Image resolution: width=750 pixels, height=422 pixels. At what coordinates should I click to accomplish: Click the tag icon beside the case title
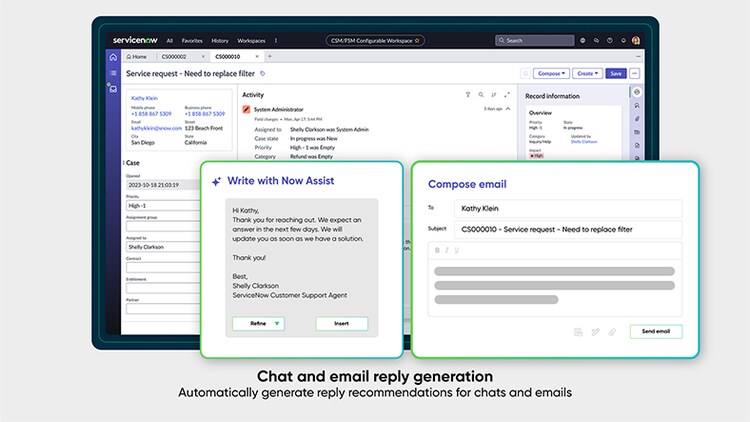262,74
